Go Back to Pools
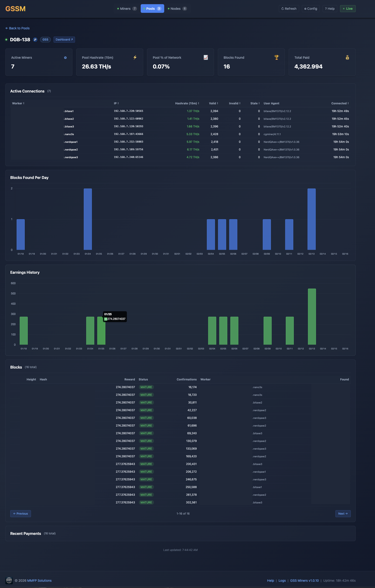Screen dimensions: 375x588 tap(17, 28)
